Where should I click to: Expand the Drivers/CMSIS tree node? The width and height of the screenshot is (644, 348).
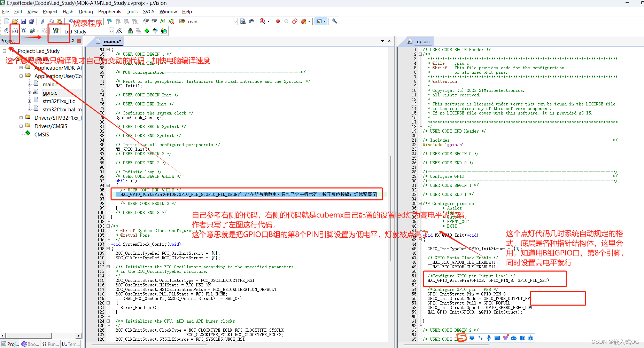[x=21, y=126]
